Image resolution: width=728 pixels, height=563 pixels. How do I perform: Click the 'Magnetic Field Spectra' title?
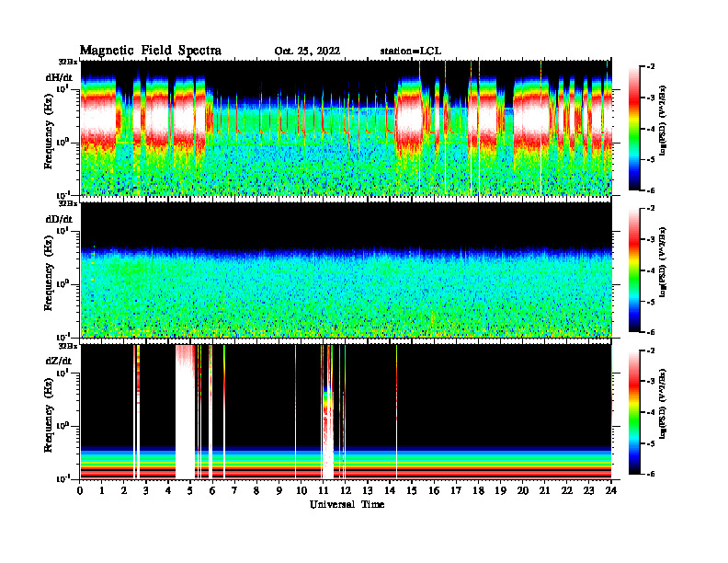pyautogui.click(x=151, y=51)
